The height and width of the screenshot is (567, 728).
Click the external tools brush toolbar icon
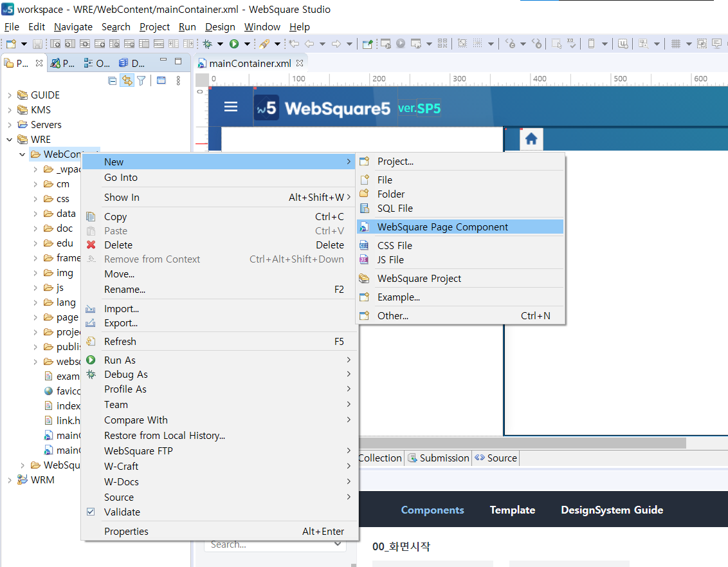point(264,44)
